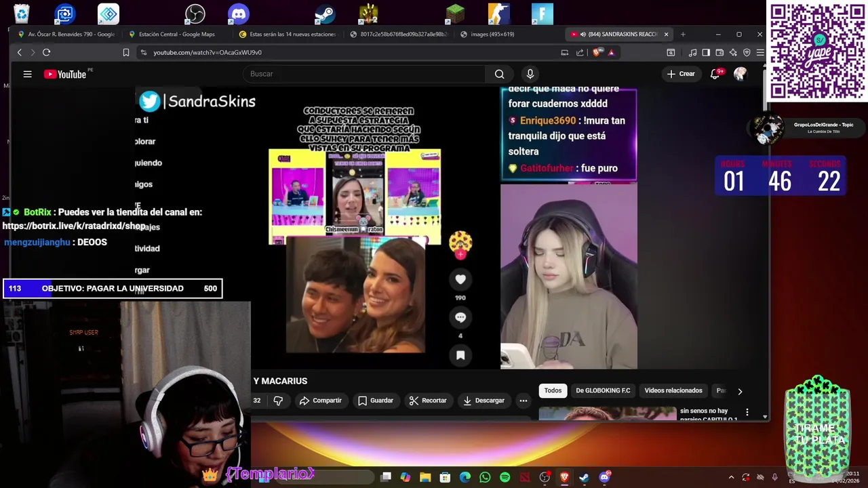Screen dimensions: 868x488
Task: Click the Brave Shields lion icon
Action: (597, 52)
